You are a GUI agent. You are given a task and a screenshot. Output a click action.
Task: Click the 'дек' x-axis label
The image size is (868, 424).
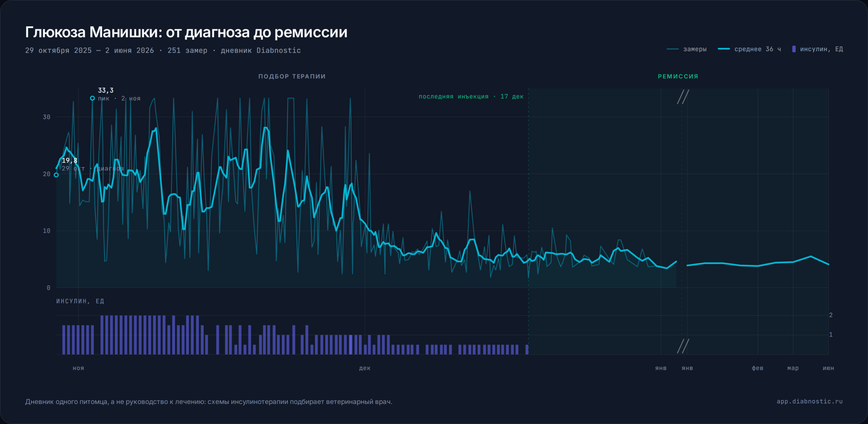(x=365, y=368)
